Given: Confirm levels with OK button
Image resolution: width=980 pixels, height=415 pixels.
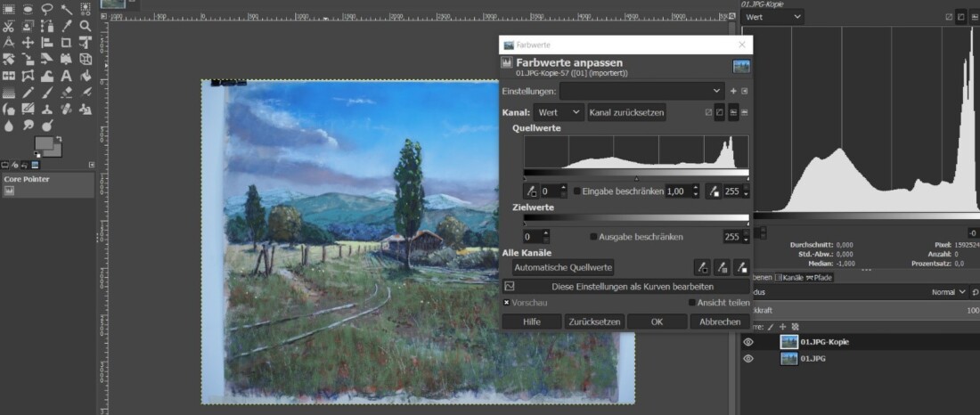Looking at the screenshot, I should (657, 321).
